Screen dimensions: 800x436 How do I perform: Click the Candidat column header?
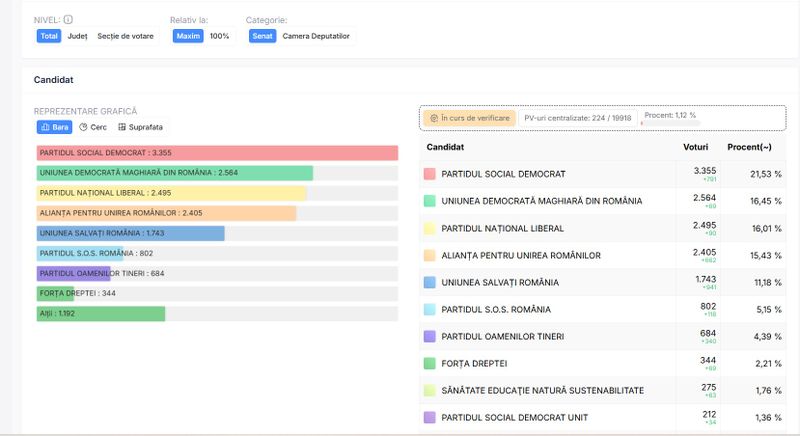[445, 147]
